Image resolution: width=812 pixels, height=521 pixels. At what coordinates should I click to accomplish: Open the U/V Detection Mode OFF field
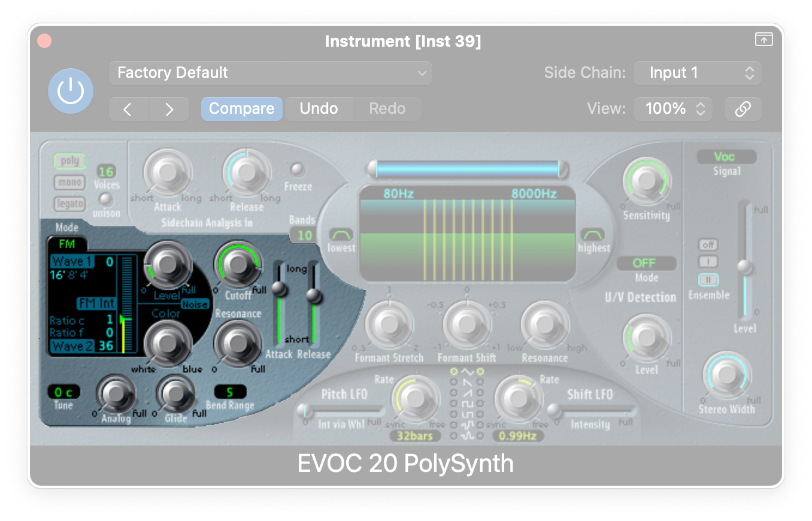(646, 263)
